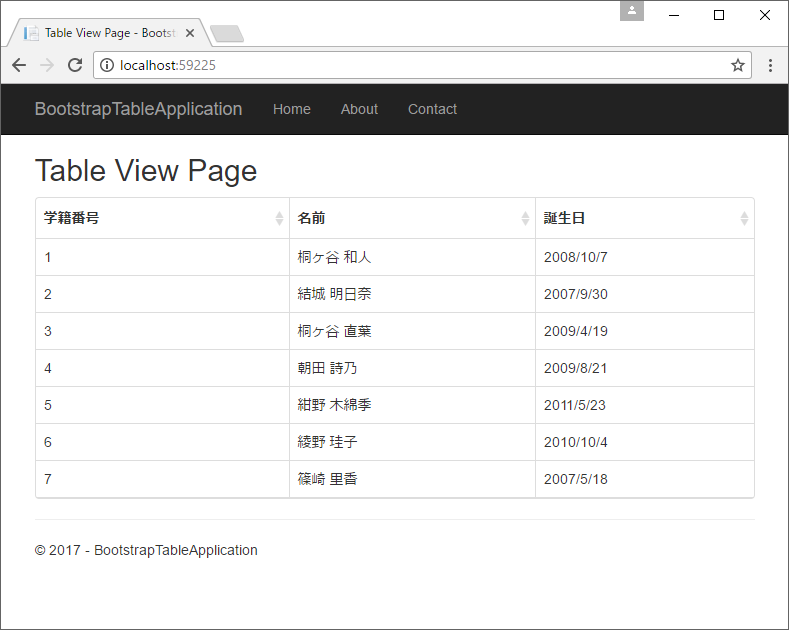Sort by the 誕生日 column sort arrows
789x630 pixels.
tap(744, 218)
